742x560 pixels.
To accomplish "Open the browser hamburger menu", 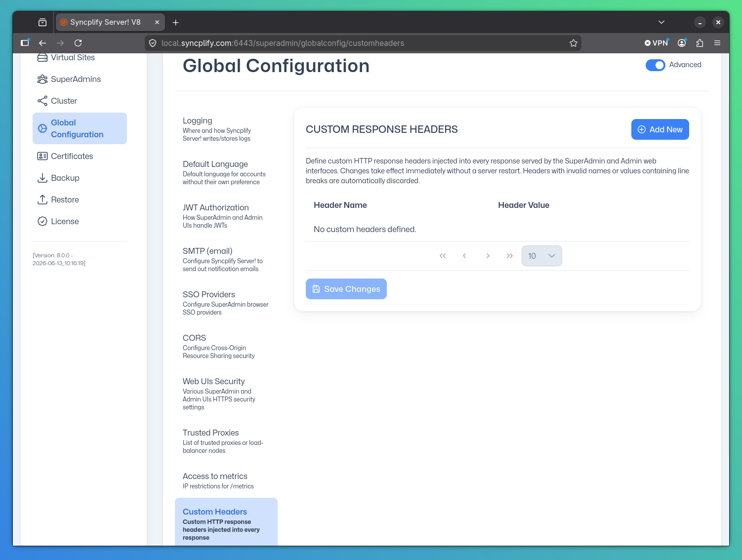I will (x=717, y=43).
